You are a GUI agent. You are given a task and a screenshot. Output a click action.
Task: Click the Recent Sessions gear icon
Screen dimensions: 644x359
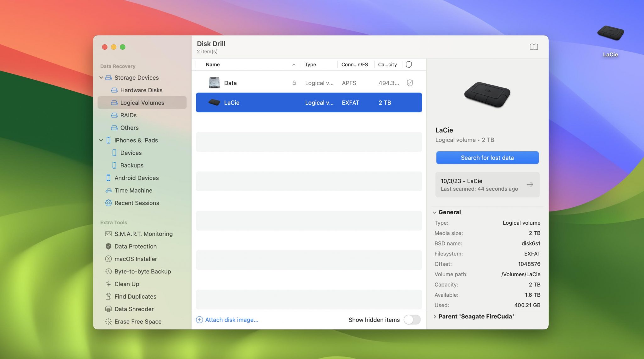[108, 203]
